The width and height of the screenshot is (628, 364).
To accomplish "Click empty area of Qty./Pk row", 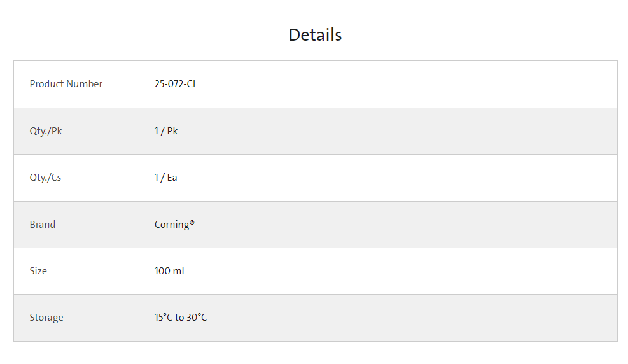I will pyautogui.click(x=400, y=131).
